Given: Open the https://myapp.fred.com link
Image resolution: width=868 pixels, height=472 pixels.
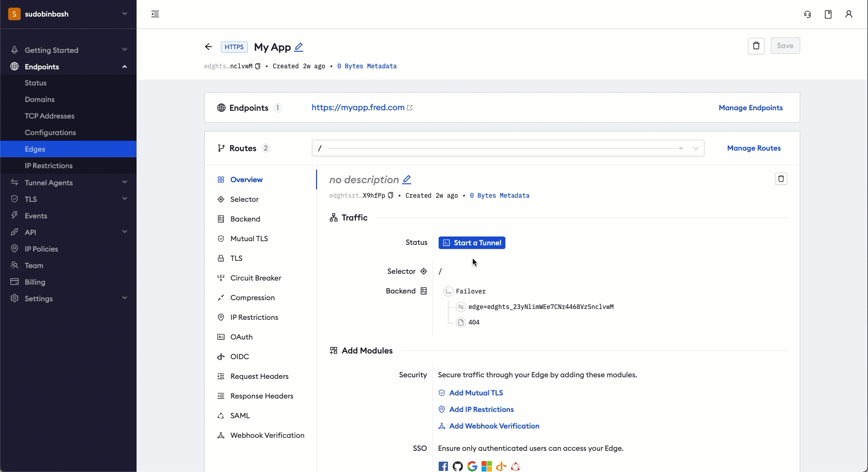Looking at the screenshot, I should click(358, 108).
